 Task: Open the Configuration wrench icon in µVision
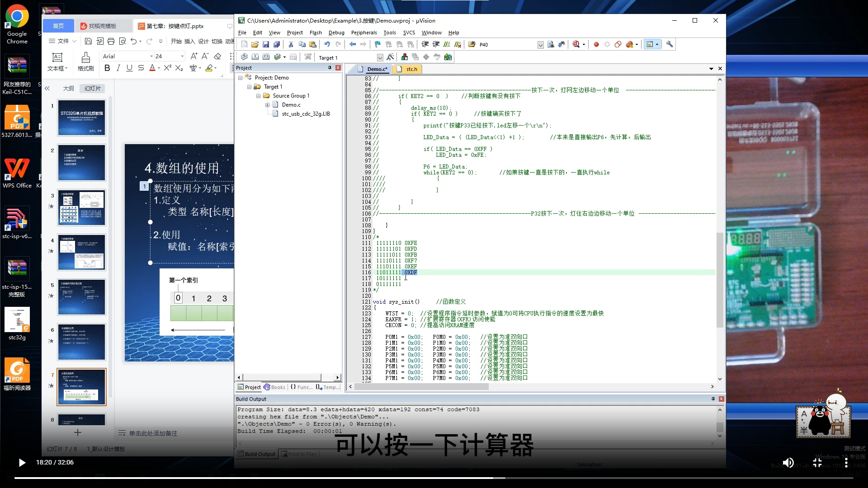coord(670,44)
